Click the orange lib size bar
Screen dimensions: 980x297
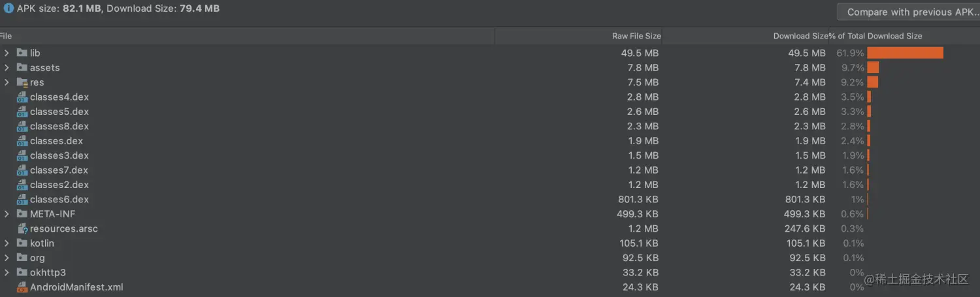point(905,53)
